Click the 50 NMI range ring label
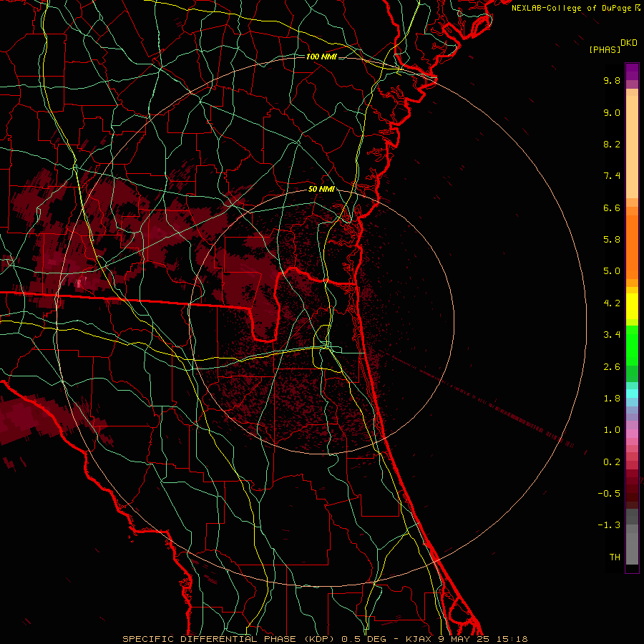The width and height of the screenshot is (644, 644). click(321, 189)
